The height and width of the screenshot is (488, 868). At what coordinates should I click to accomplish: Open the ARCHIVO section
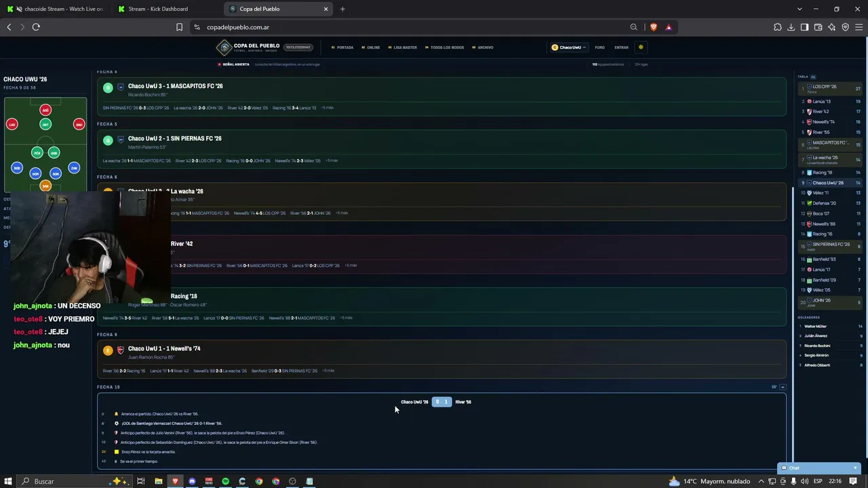pyautogui.click(x=483, y=47)
